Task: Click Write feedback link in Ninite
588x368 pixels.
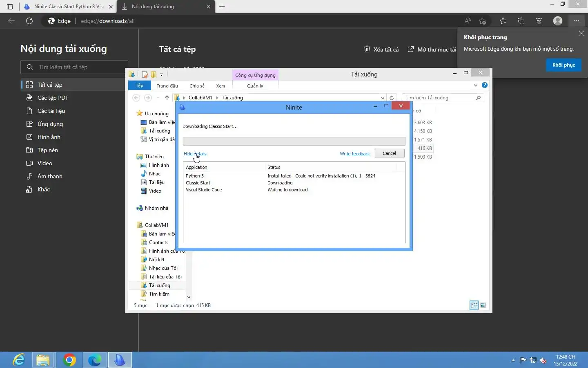Action: click(355, 154)
